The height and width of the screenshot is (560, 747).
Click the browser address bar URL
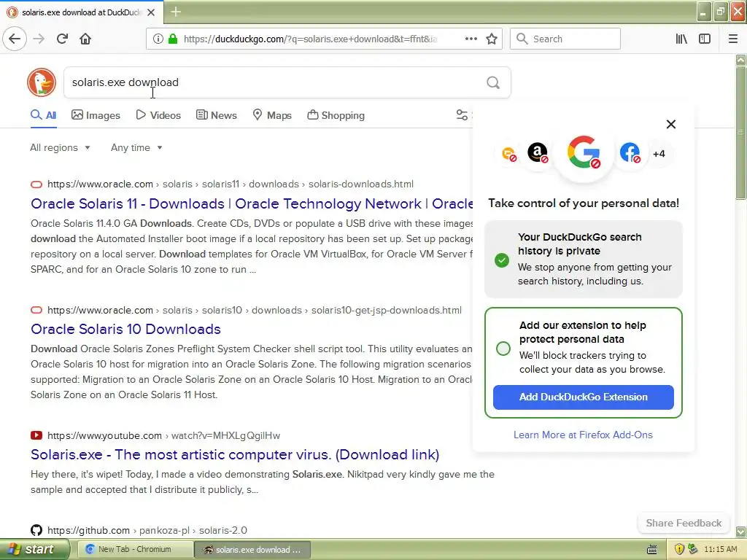310,39
